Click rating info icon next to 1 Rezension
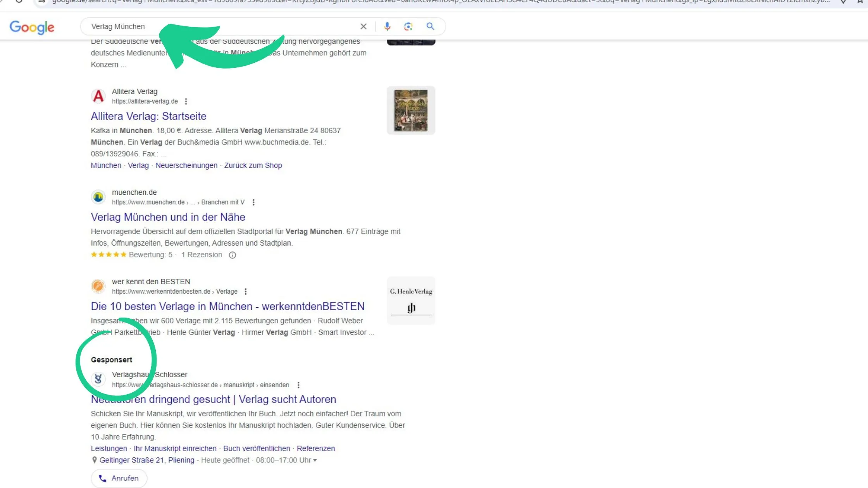This screenshot has height=488, width=868. click(232, 255)
